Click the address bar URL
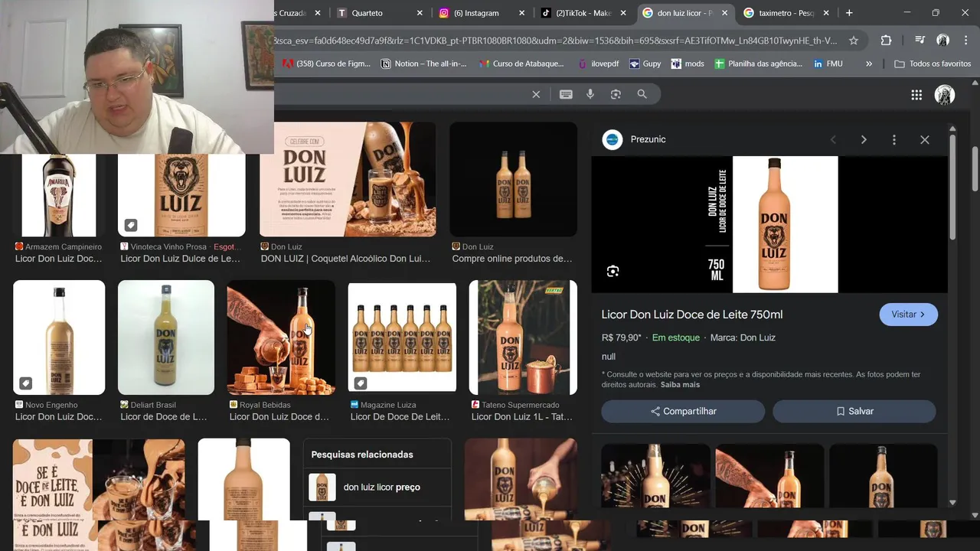980x551 pixels. coord(555,41)
